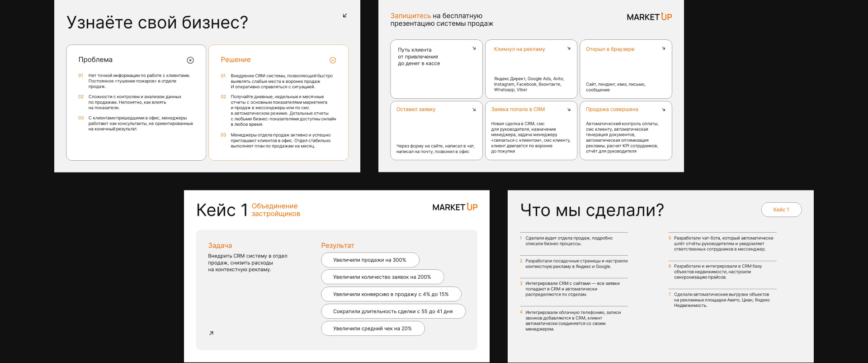Click the diagonal arrow below the Задача text

tap(211, 333)
